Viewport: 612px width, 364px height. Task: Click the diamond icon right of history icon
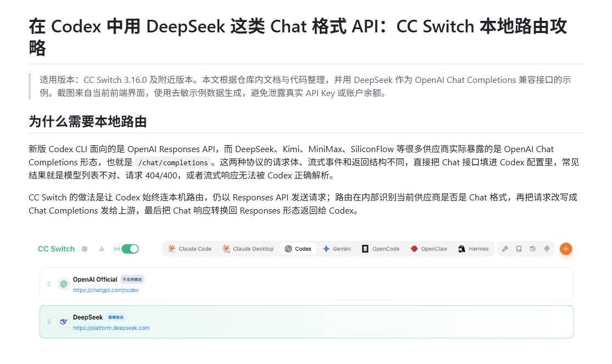tap(547, 249)
